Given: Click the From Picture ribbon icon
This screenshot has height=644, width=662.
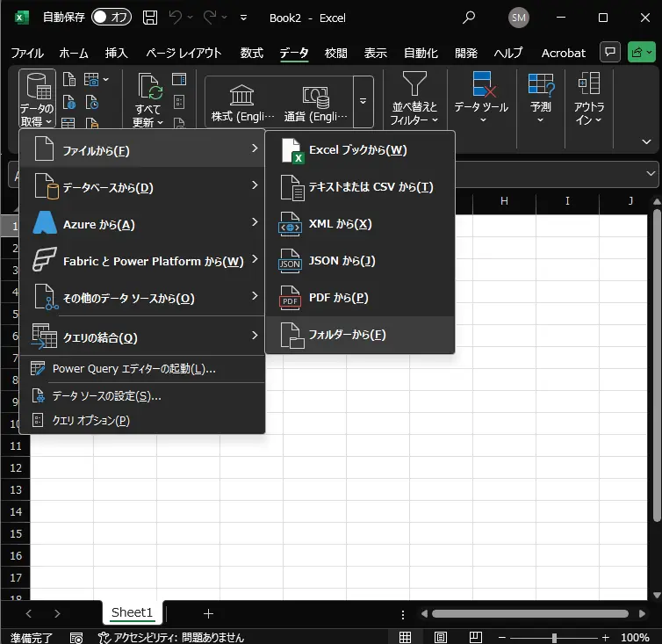Looking at the screenshot, I should tap(91, 79).
